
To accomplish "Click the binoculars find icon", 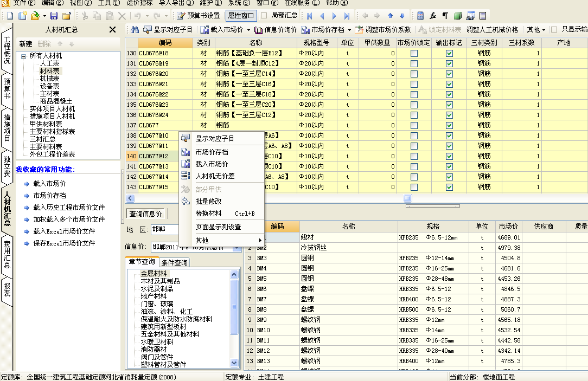I will point(135,30).
